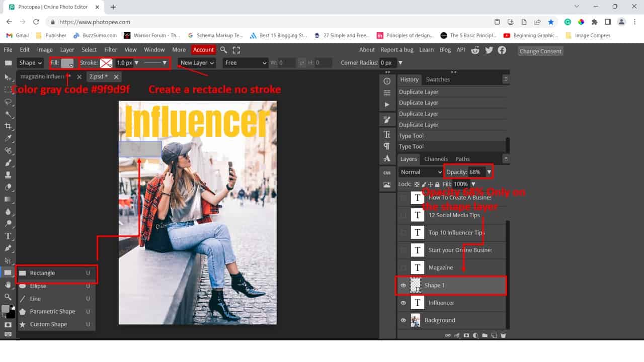644x362 pixels.
Task: Select the Type tool in the left toolbar
Action: [8, 236]
